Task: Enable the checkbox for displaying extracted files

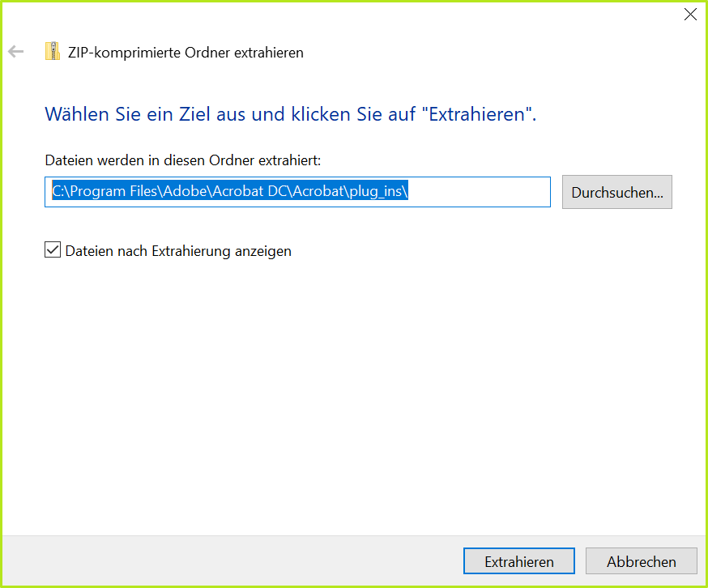Action: (53, 249)
